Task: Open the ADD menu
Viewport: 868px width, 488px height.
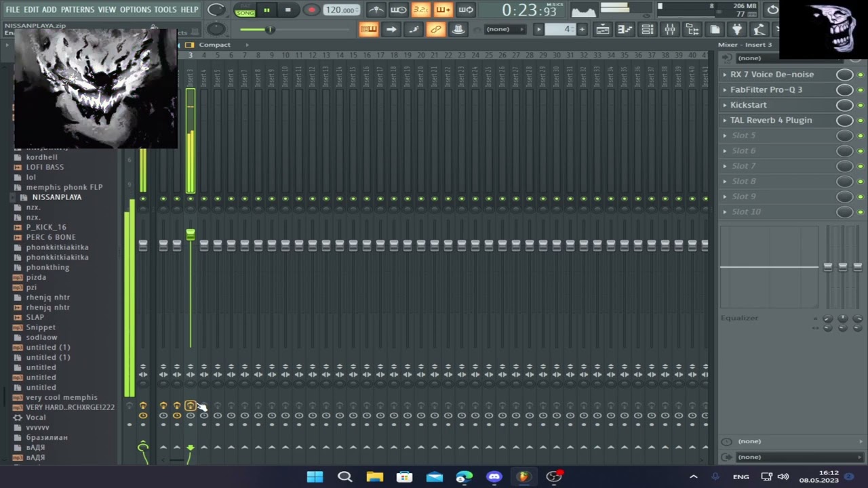Action: coord(50,9)
